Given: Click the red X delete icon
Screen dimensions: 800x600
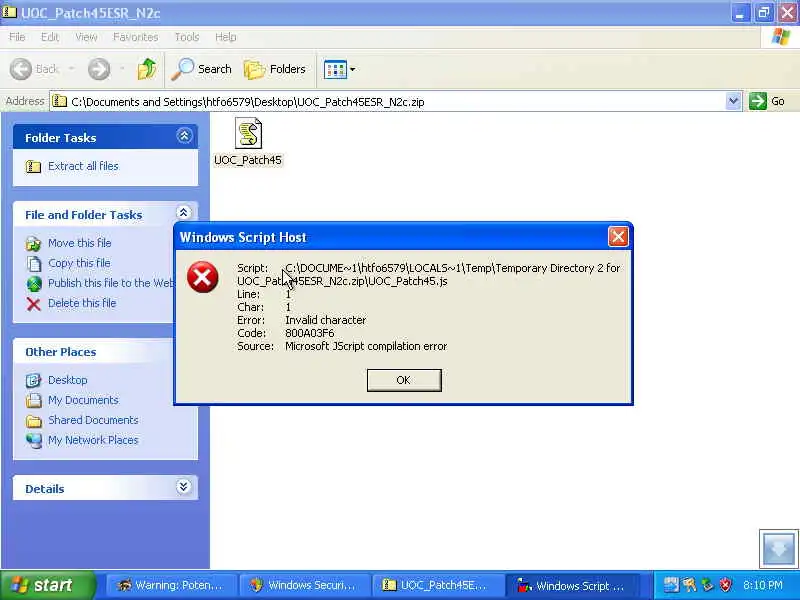Looking at the screenshot, I should tap(34, 304).
